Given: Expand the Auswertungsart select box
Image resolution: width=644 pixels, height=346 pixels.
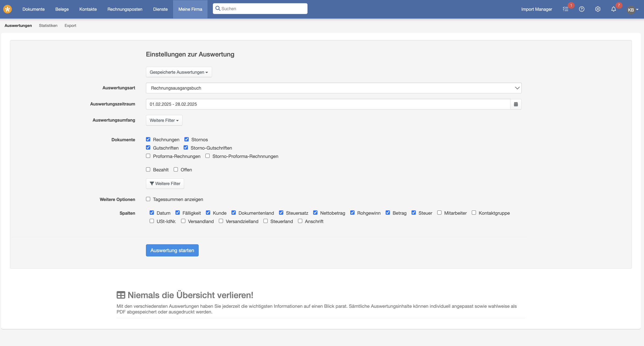Looking at the screenshot, I should point(334,88).
